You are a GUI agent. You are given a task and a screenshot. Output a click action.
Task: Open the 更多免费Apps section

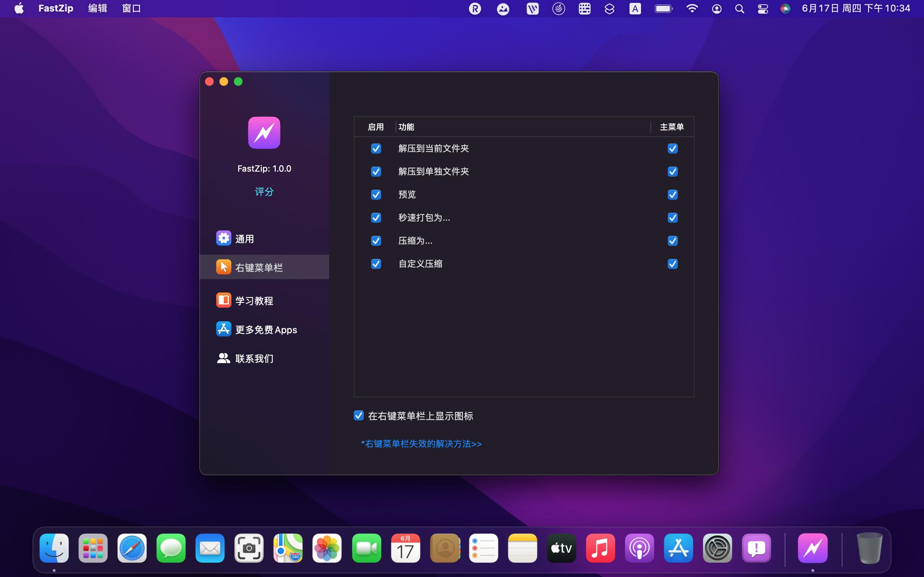coord(266,329)
